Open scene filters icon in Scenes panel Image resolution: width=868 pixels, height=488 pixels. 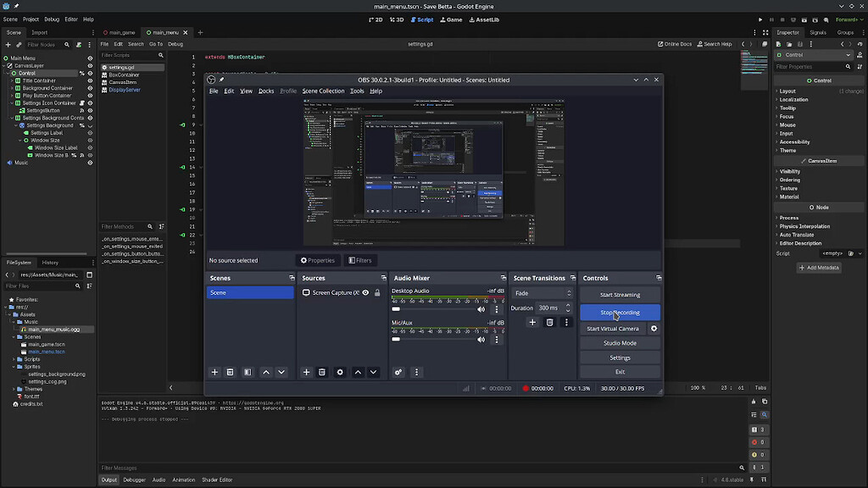(x=248, y=373)
